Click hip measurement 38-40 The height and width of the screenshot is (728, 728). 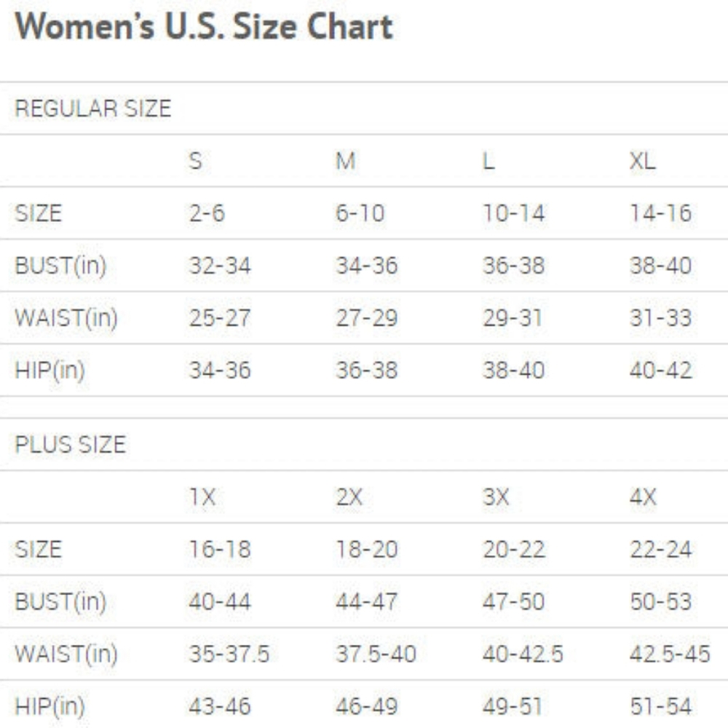[x=513, y=371]
